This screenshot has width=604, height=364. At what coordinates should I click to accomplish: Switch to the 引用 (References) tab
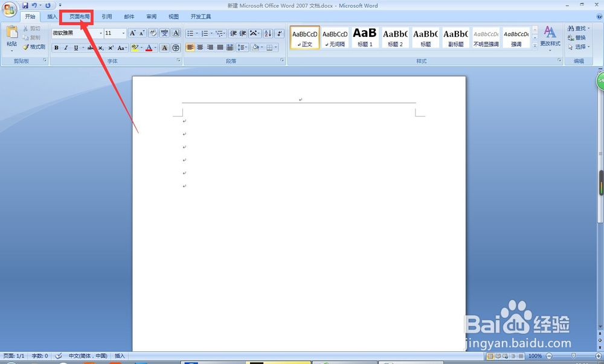pyautogui.click(x=107, y=16)
